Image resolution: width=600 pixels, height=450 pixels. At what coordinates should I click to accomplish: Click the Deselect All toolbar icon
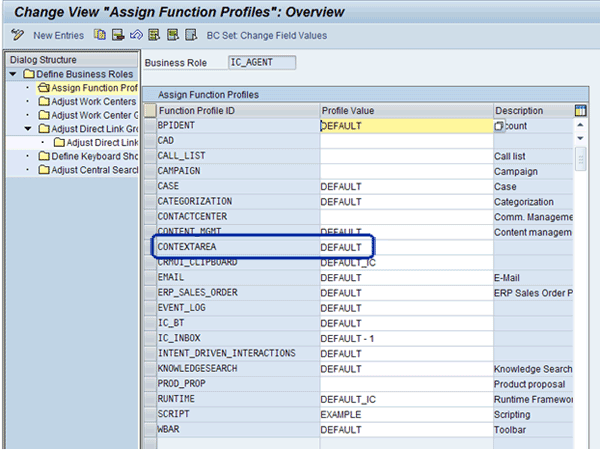(x=191, y=35)
